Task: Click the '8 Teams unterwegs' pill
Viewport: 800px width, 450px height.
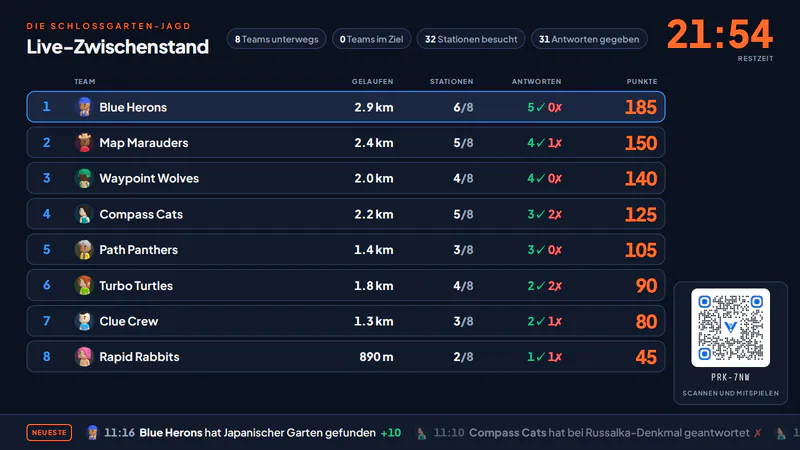Action: click(276, 39)
